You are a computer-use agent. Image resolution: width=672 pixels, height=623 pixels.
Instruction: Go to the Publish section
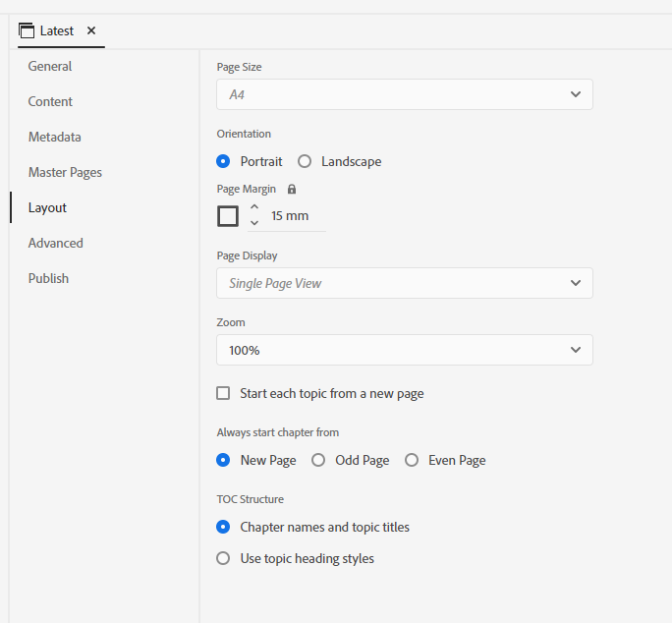click(48, 278)
